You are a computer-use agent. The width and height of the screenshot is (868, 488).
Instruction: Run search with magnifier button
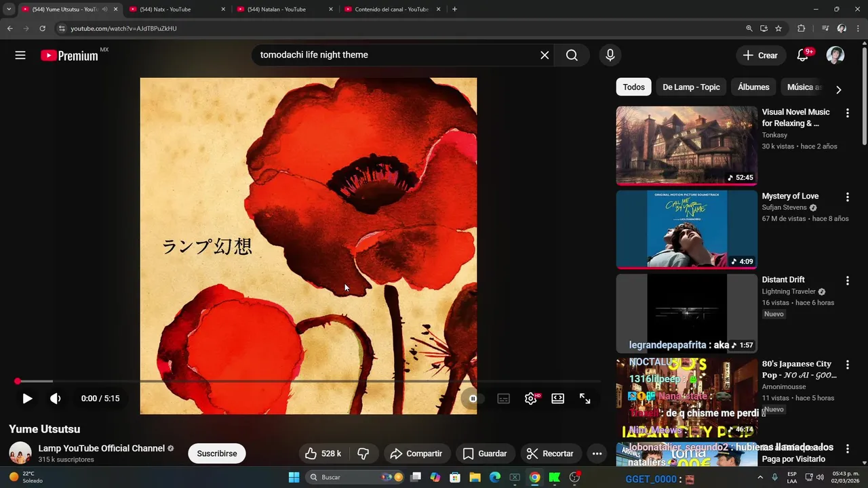click(x=572, y=56)
